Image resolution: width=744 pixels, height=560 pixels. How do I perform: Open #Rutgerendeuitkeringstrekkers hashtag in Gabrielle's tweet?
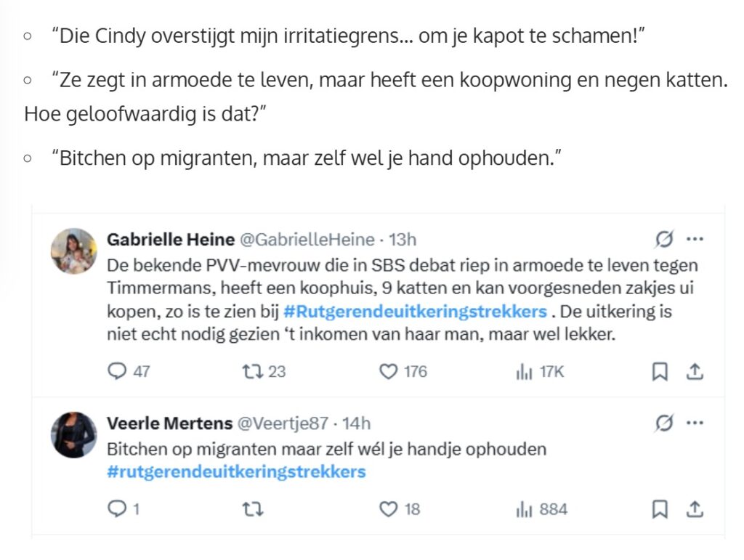(x=414, y=312)
